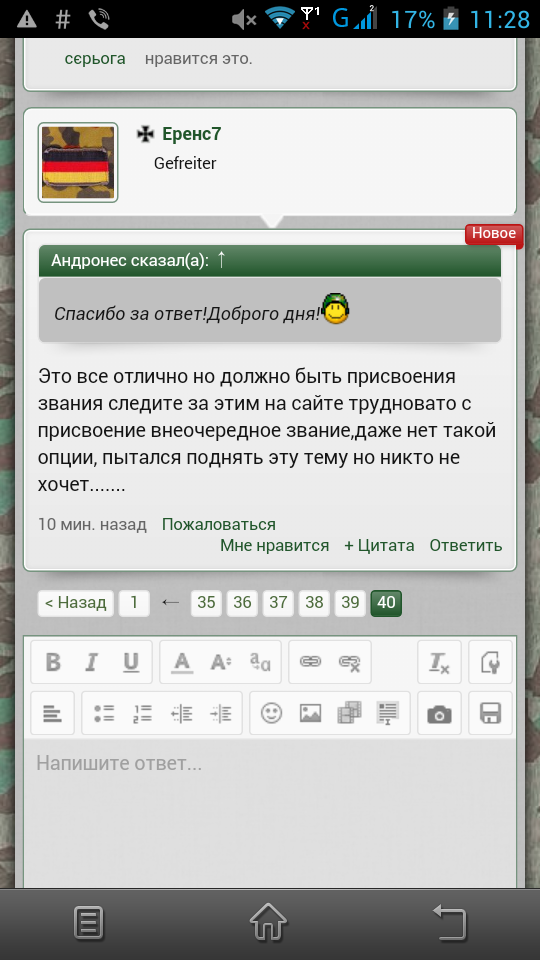Click the 'Спасибо за ответ!Доброго дня!' quoted text
Image resolution: width=540 pixels, height=960 pixels.
(x=187, y=315)
